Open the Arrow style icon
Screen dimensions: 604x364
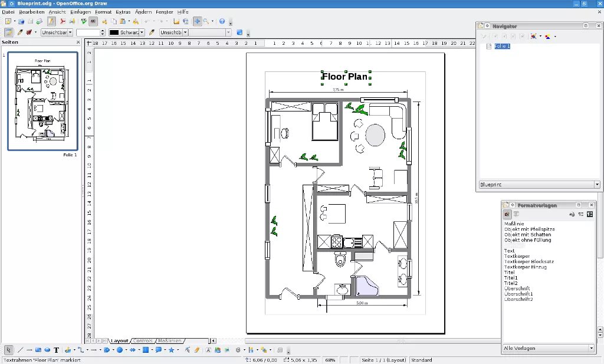[29, 32]
